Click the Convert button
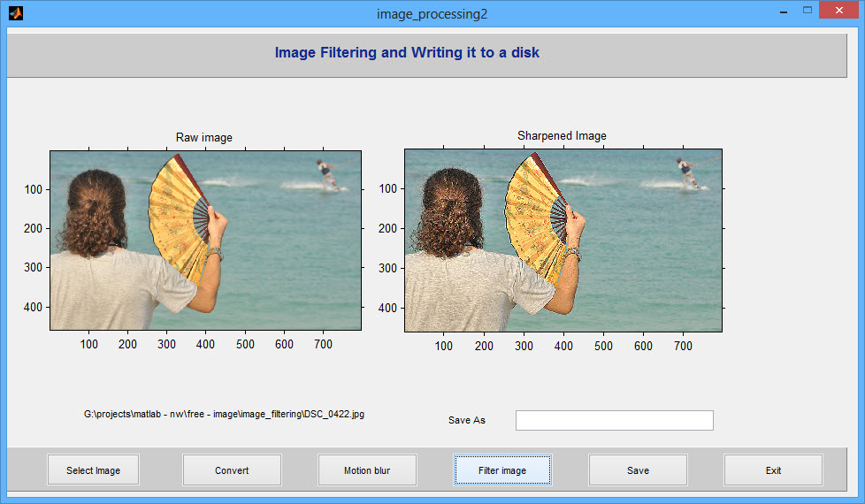This screenshot has width=865, height=504. 232,470
